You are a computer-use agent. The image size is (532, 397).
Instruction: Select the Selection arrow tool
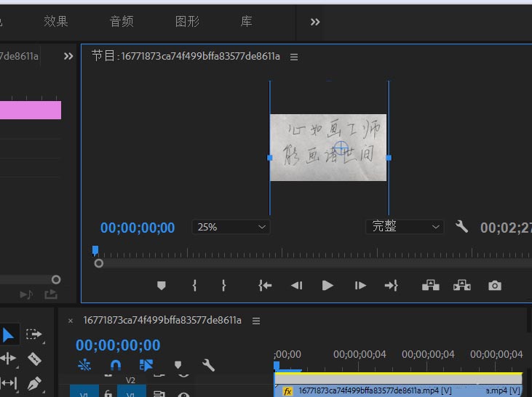[x=9, y=334]
